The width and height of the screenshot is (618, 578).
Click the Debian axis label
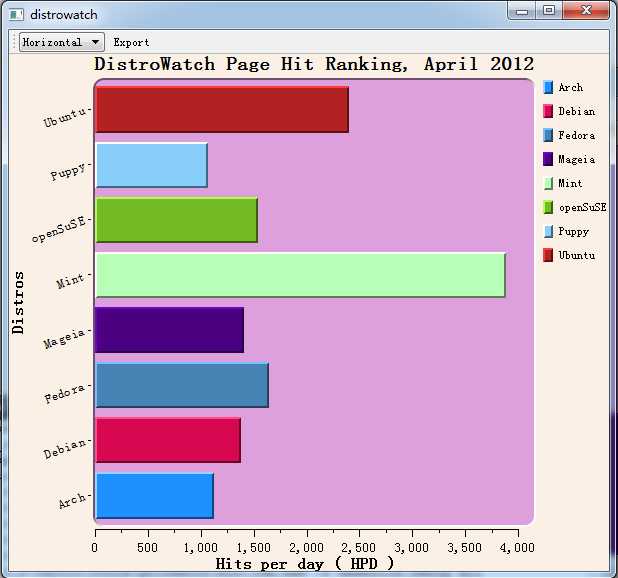click(65, 449)
